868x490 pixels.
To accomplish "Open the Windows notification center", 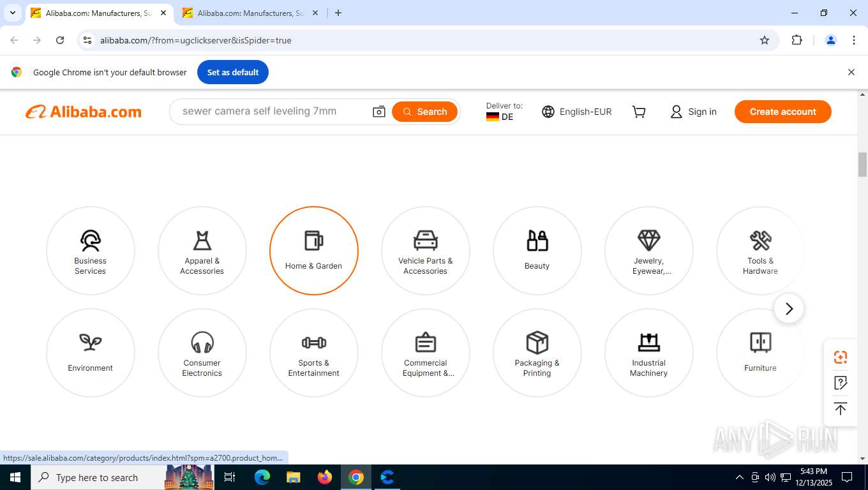I will 847,477.
